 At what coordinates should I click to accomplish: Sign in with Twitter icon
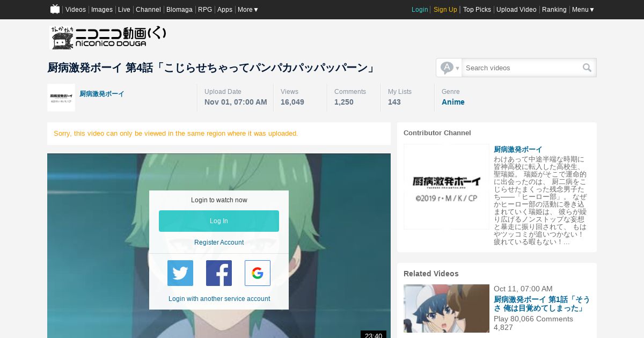(180, 273)
